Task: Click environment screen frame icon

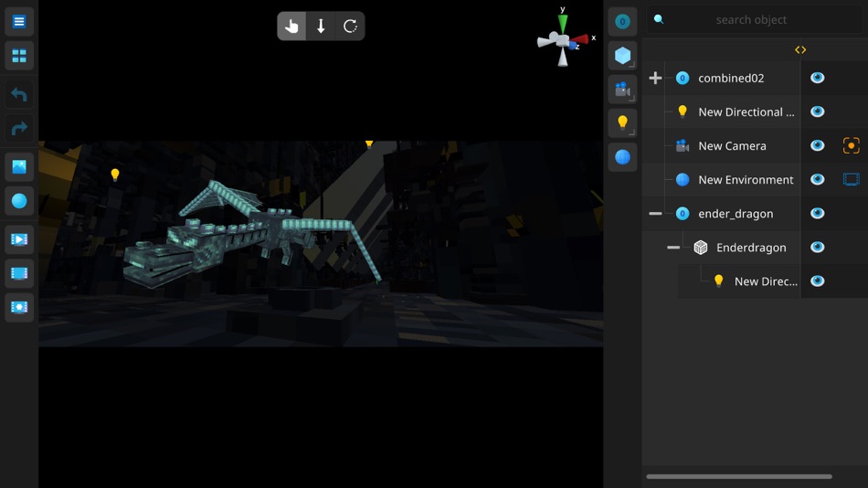Action: tap(851, 179)
